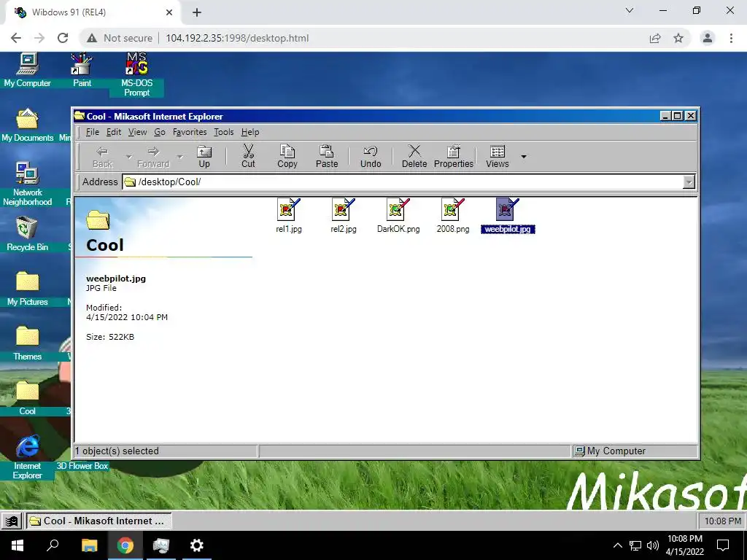Open the Windows Start menu

click(18, 545)
